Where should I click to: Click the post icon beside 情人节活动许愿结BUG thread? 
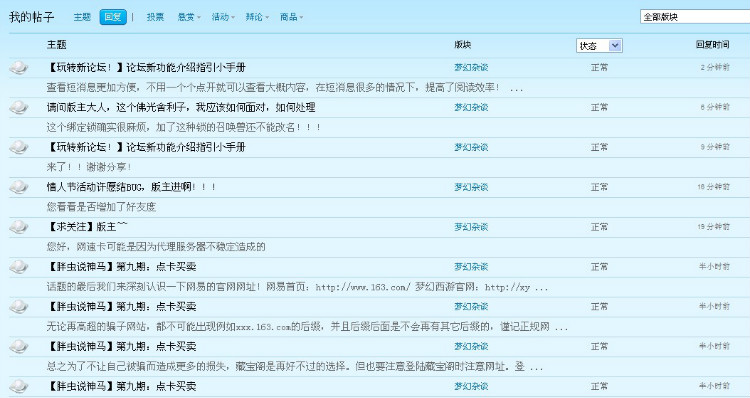coord(19,187)
